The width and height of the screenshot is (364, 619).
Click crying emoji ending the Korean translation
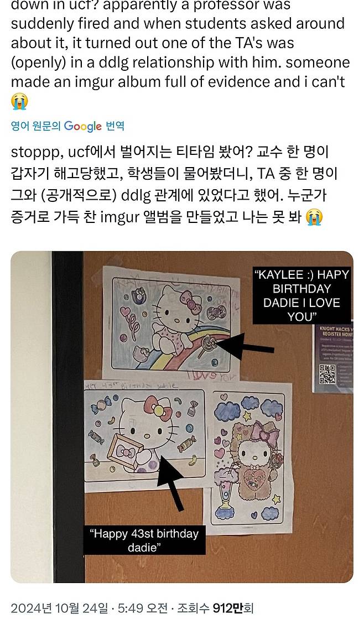point(314,217)
